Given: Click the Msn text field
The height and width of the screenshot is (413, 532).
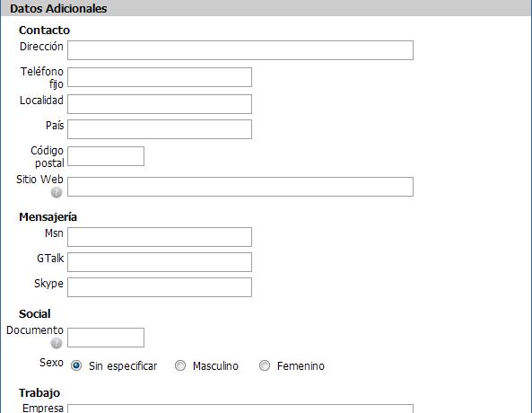Looking at the screenshot, I should tap(160, 237).
